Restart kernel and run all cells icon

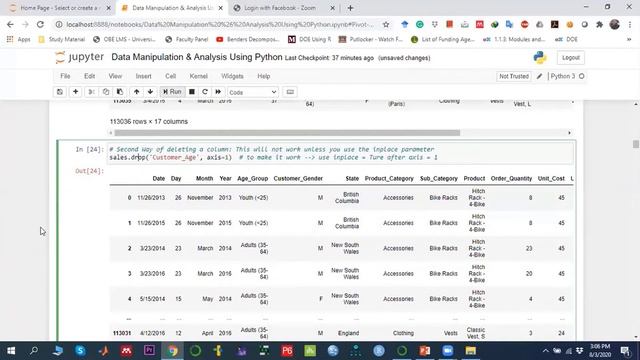(x=218, y=92)
